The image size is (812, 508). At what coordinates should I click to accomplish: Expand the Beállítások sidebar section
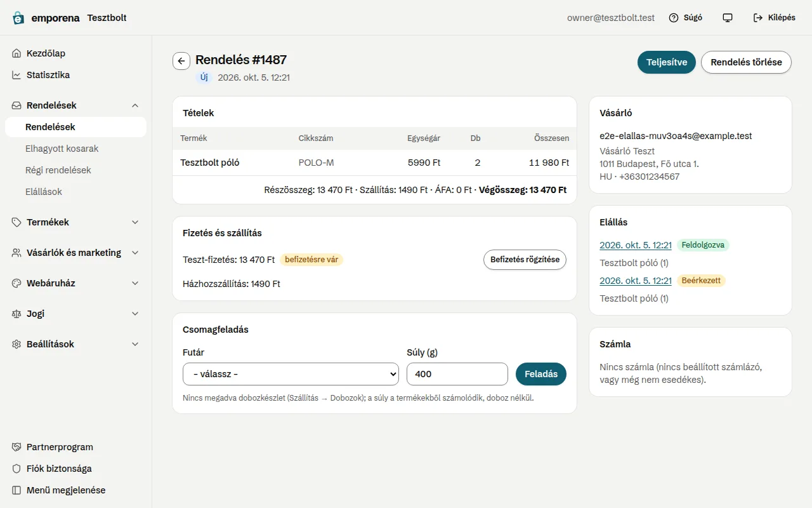[76, 344]
